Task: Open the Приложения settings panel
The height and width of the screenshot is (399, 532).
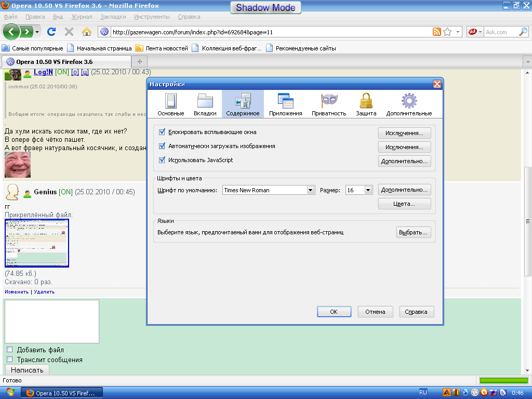Action: pos(285,104)
